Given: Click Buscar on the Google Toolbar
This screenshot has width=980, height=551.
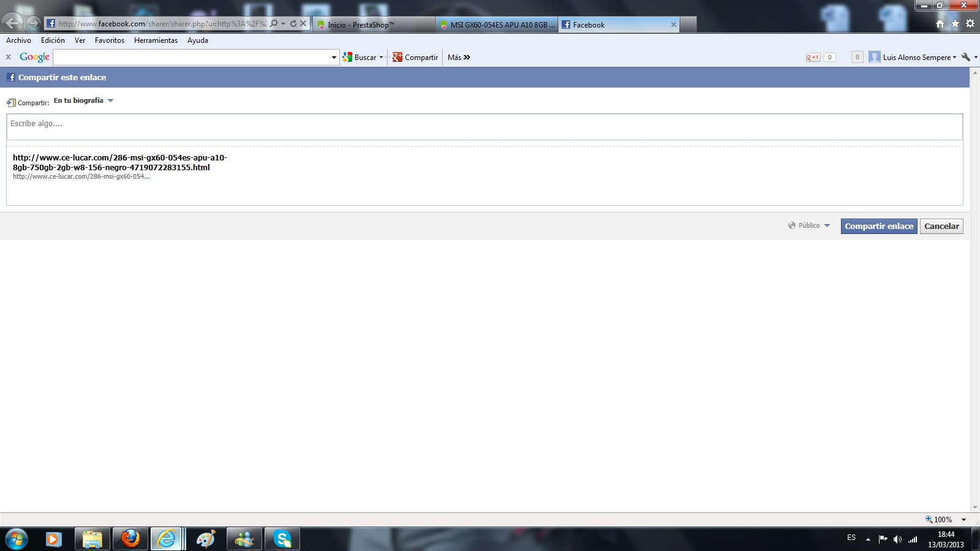Looking at the screenshot, I should (361, 58).
